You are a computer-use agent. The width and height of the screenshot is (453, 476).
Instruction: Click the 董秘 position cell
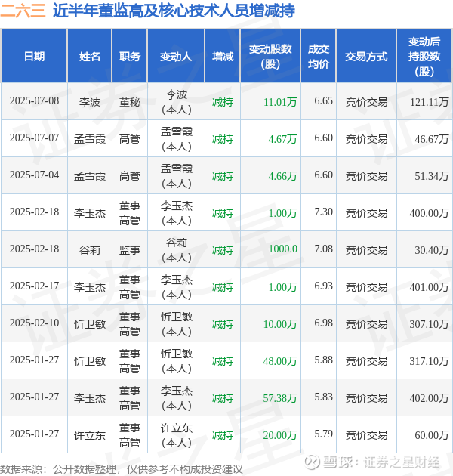point(130,102)
